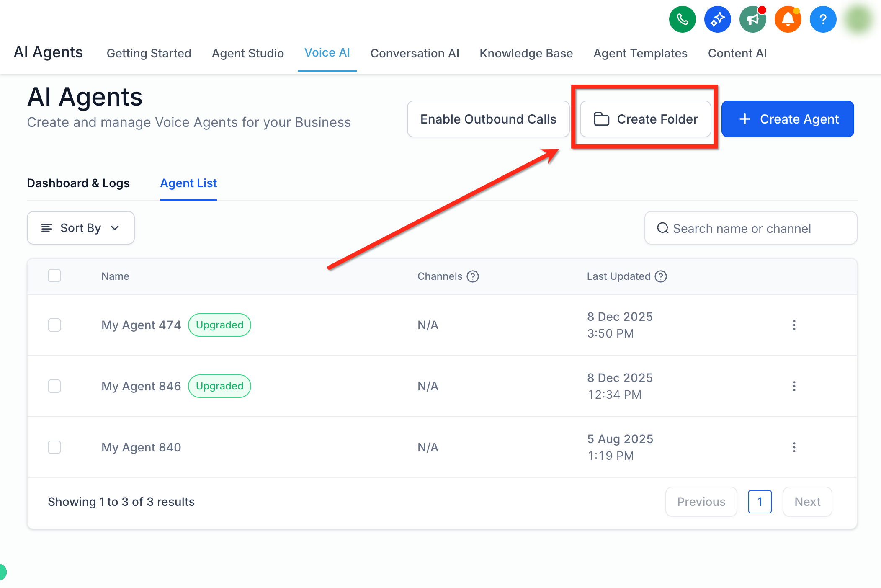This screenshot has height=588, width=881.
Task: Click the Channels help info icon
Action: (x=473, y=276)
